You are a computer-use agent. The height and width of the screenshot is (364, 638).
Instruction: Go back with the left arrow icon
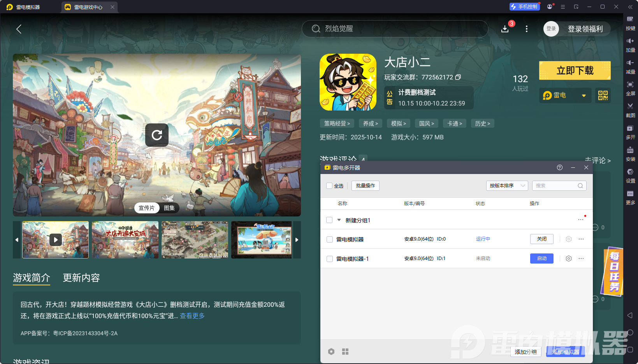click(19, 29)
